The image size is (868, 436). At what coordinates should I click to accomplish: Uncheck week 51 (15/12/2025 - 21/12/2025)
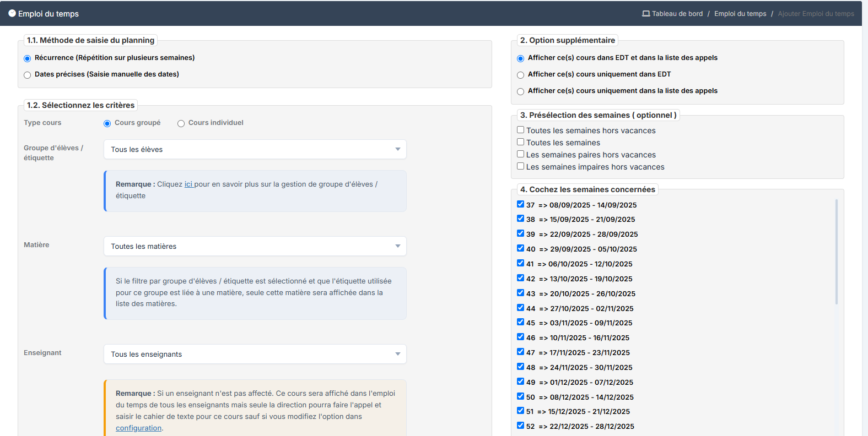[x=520, y=411]
